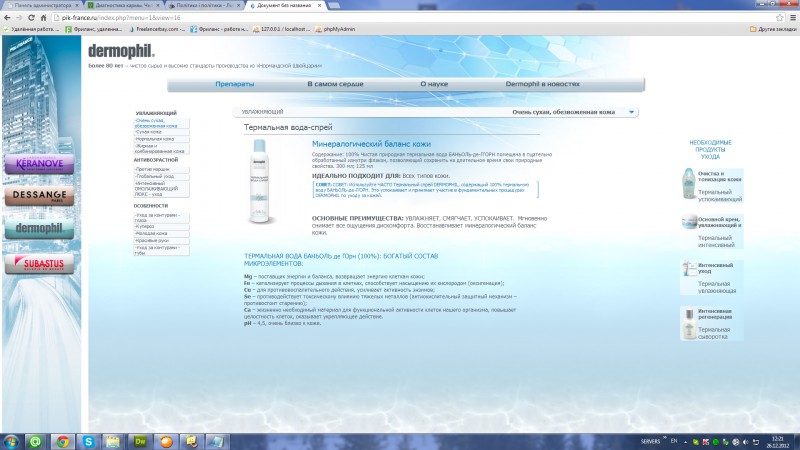
Task: Open the dermophil brand button in sidebar
Action: pyautogui.click(x=39, y=229)
